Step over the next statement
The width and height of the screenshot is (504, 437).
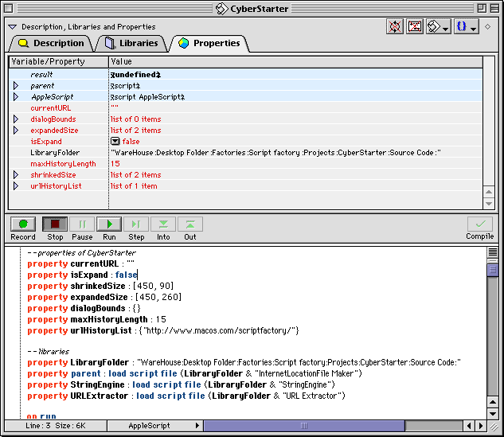click(x=136, y=224)
